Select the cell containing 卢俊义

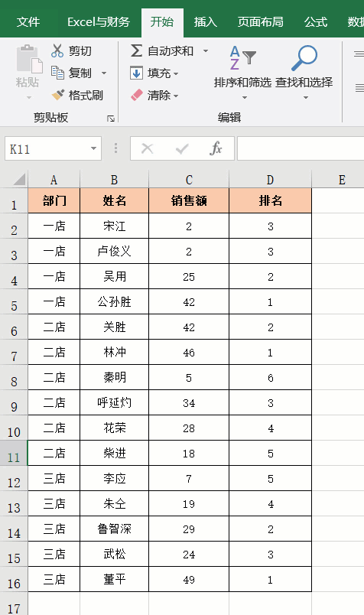pyautogui.click(x=114, y=251)
